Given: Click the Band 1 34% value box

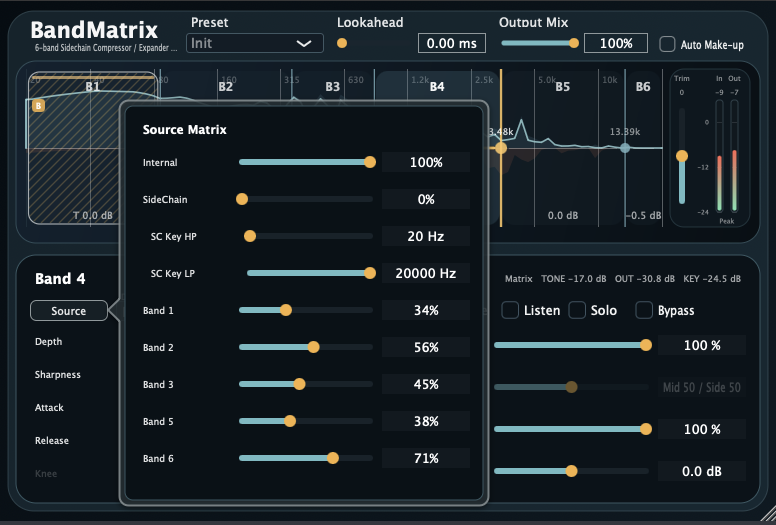Looking at the screenshot, I should (x=426, y=310).
